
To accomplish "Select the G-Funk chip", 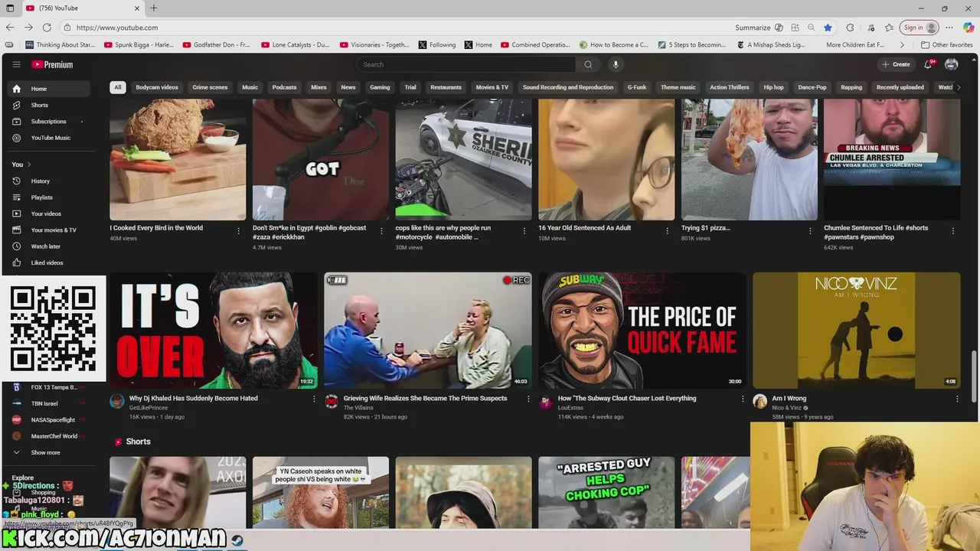I will click(x=637, y=87).
